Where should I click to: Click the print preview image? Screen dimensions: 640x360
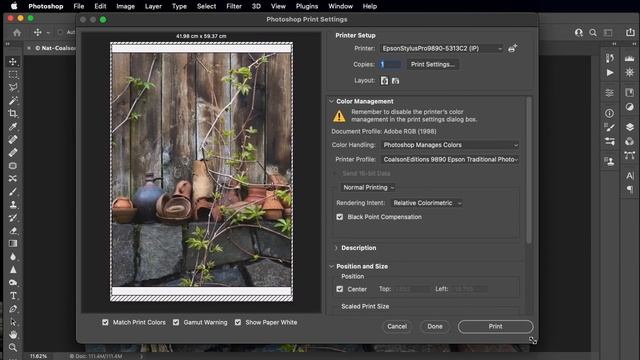[202, 170]
